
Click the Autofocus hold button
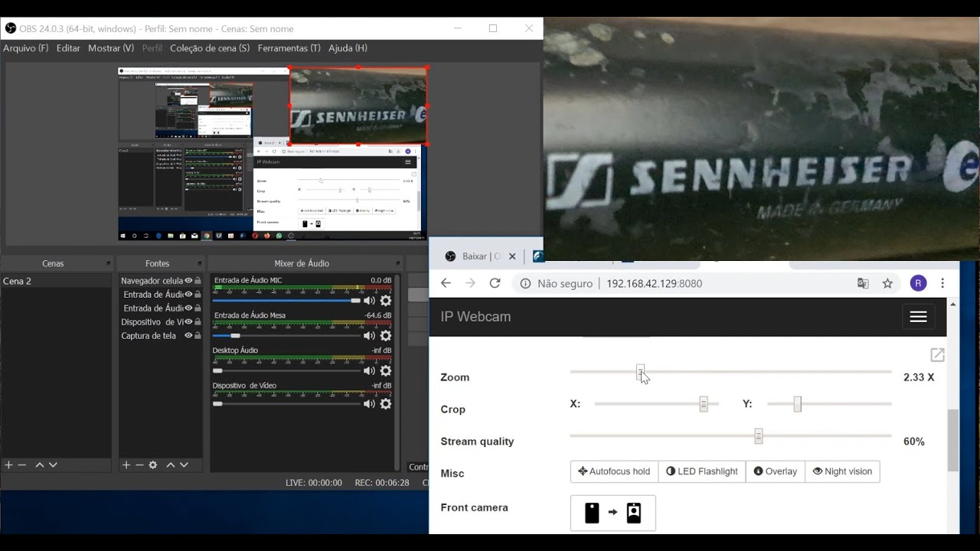coord(614,471)
